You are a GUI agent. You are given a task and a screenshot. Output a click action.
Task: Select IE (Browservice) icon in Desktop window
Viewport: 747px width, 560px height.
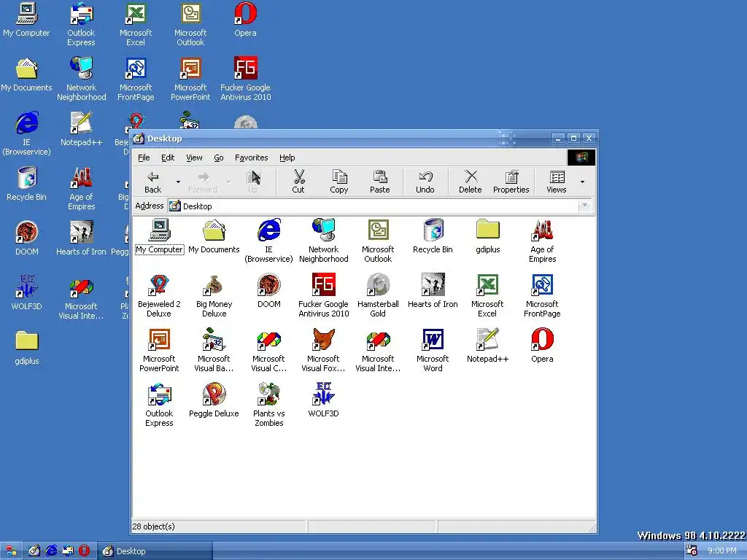click(268, 241)
